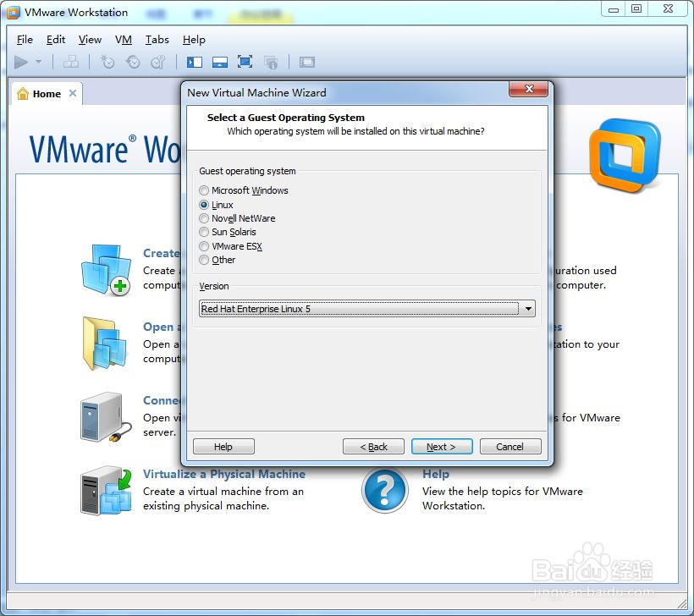Viewport: 694px width, 616px height.
Task: Open the Edit menu
Action: (56, 40)
